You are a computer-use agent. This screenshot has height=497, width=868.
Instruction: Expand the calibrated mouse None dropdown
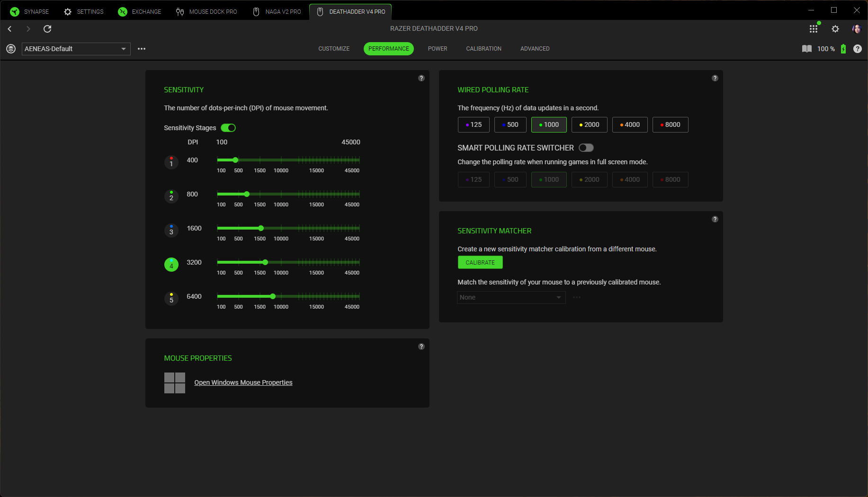511,297
